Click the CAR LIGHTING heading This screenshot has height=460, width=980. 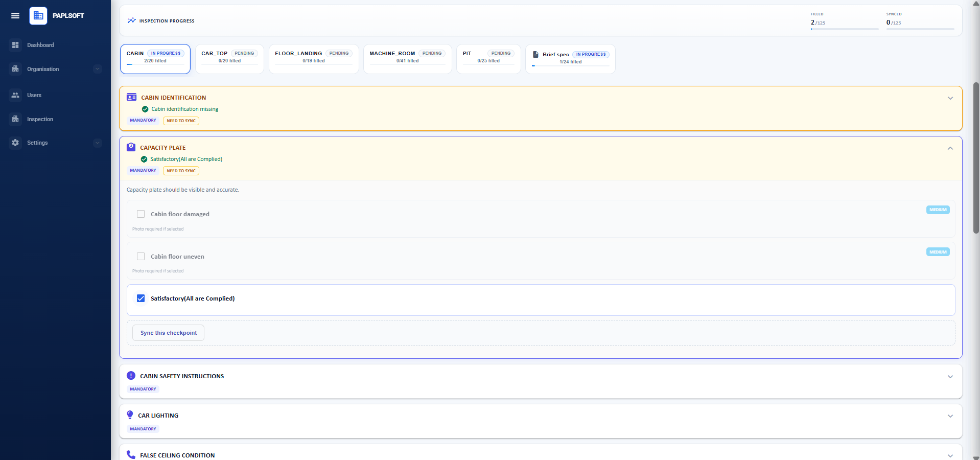coord(158,416)
